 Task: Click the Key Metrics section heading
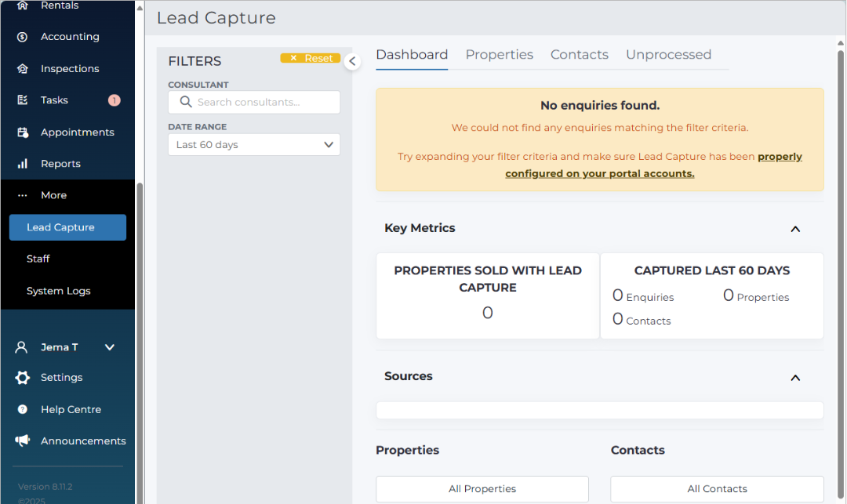[x=420, y=228]
